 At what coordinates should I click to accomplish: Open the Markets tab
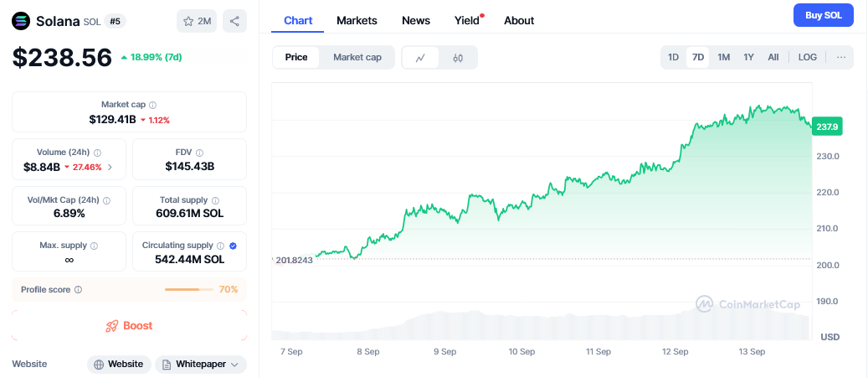click(x=357, y=20)
